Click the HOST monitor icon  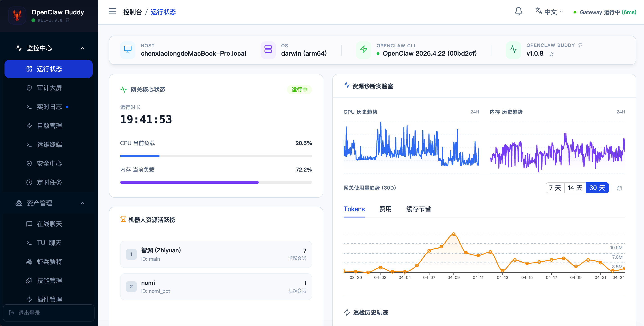(128, 50)
